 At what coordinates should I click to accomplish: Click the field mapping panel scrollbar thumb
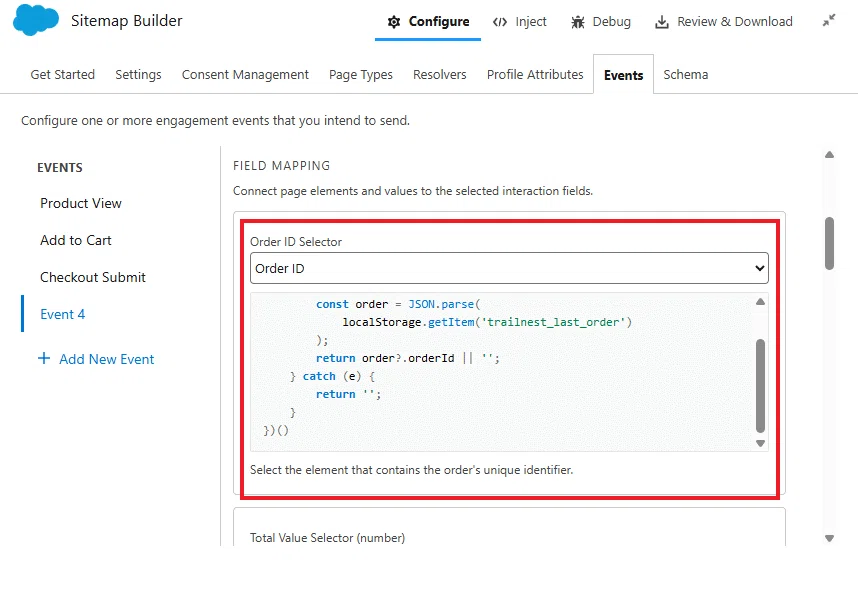point(830,243)
